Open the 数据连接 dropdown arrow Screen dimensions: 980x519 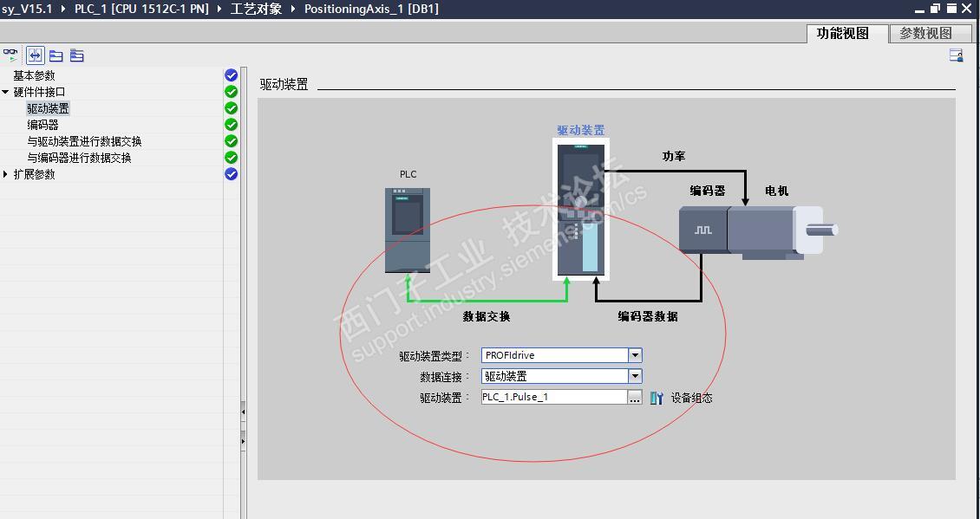pyautogui.click(x=635, y=376)
